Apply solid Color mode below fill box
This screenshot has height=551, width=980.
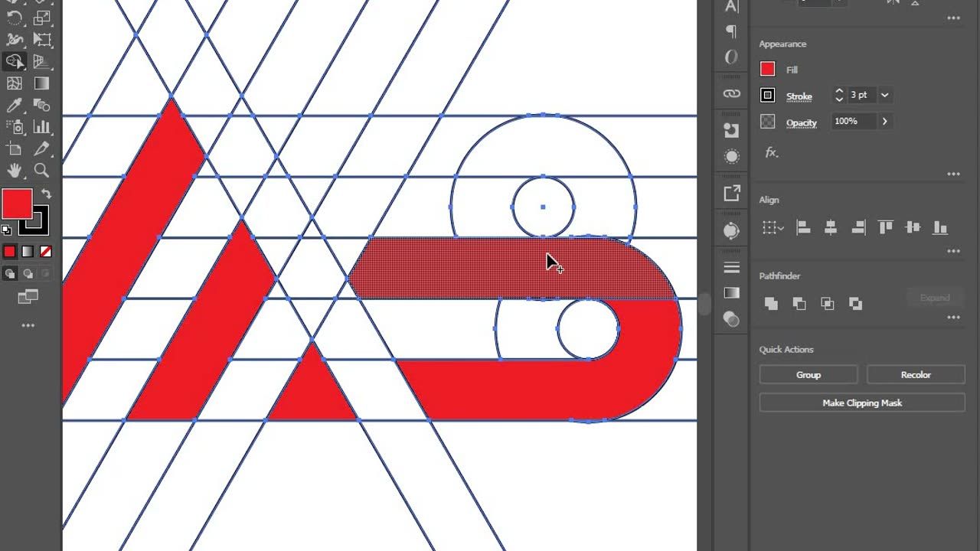pyautogui.click(x=9, y=251)
